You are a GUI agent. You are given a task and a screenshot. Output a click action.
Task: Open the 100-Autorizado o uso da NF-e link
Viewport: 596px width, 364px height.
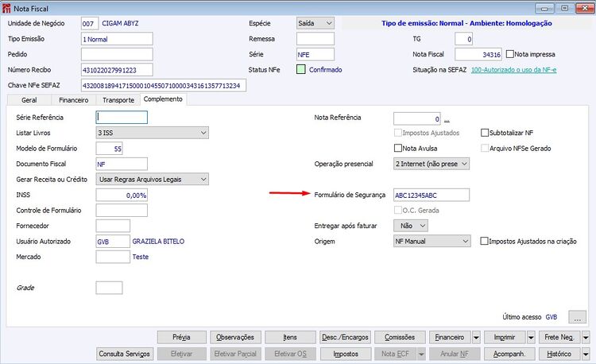point(513,70)
